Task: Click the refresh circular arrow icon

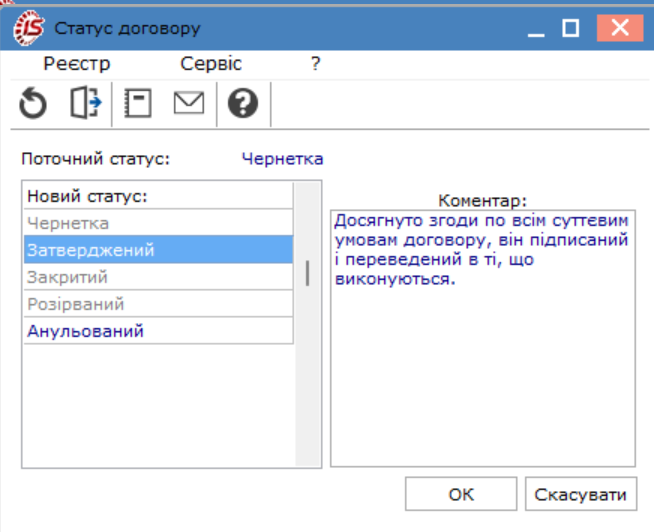Action: coord(33,103)
